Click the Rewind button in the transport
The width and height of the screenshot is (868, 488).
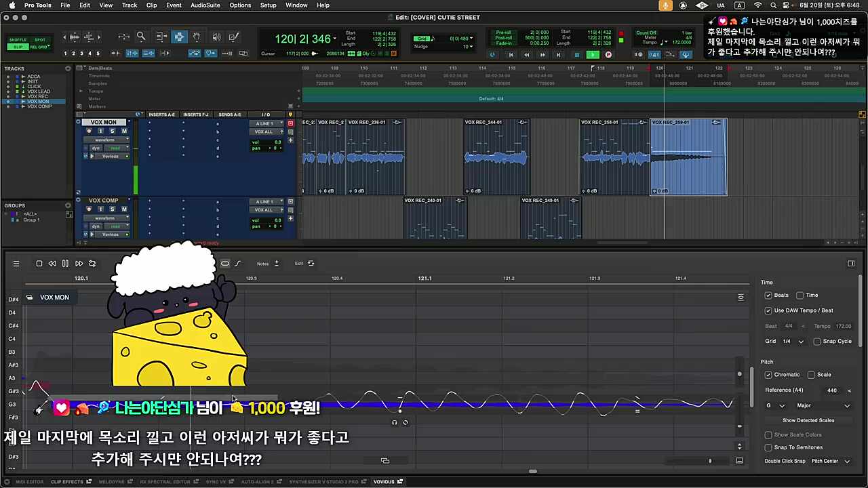(x=526, y=55)
